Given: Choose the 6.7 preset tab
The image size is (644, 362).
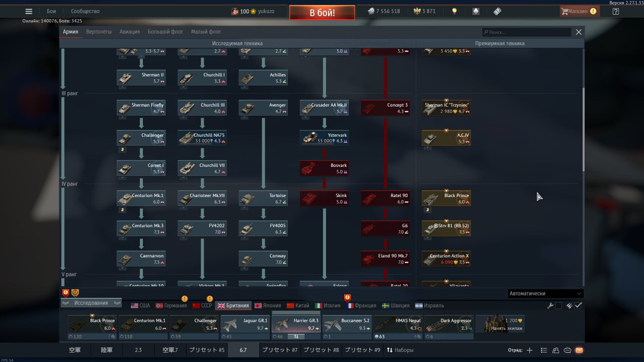Looking at the screenshot, I should (x=243, y=350).
